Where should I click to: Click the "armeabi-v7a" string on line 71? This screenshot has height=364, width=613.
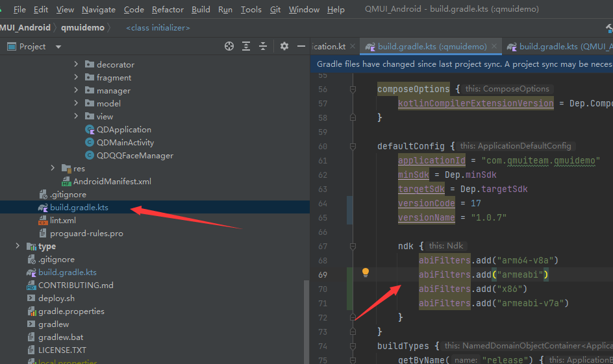530,303
